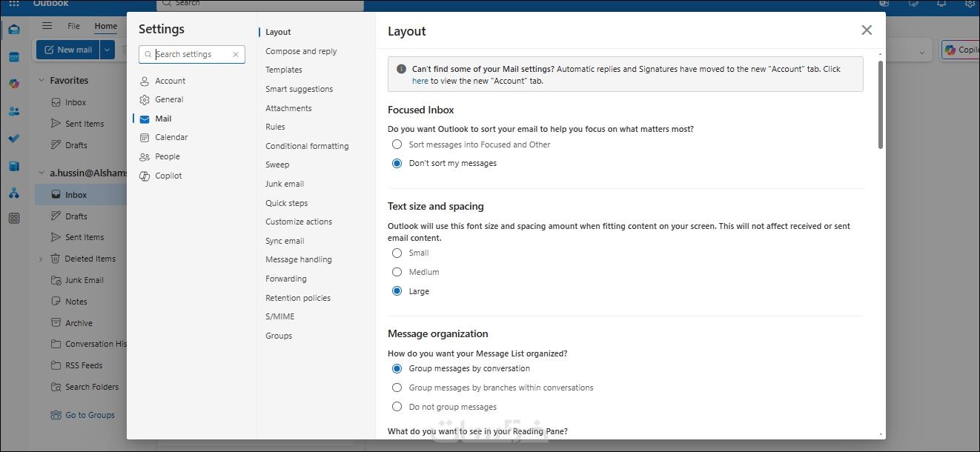Open the org explorer icon in left rail

click(x=14, y=193)
